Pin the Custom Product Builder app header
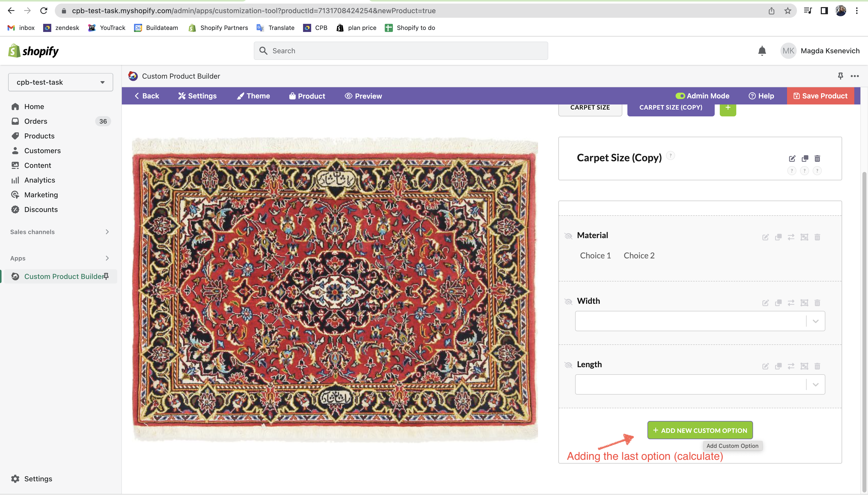868x495 pixels. click(x=840, y=76)
